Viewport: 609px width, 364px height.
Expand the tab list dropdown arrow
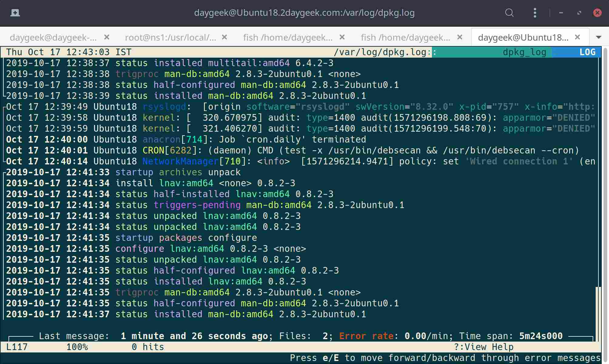click(598, 37)
